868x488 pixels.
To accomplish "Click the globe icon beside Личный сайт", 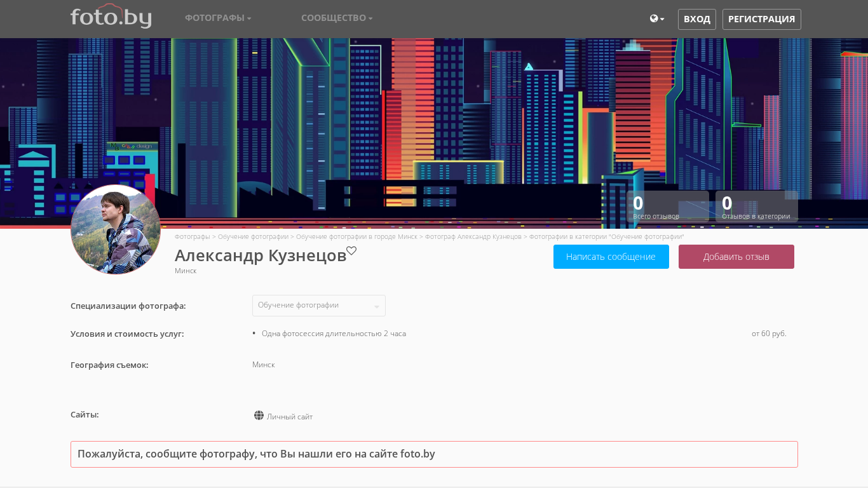I will pyautogui.click(x=259, y=416).
